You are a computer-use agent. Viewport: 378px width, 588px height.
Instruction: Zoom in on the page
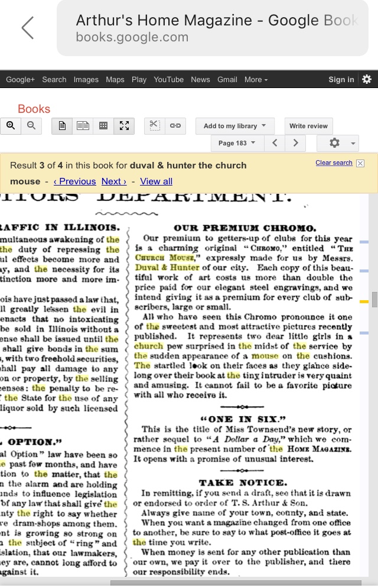click(11, 126)
